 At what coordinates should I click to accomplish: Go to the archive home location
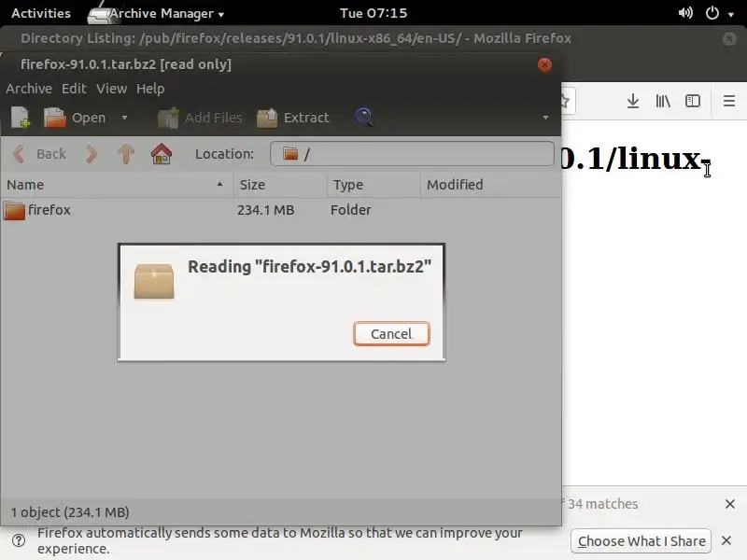pos(162,154)
